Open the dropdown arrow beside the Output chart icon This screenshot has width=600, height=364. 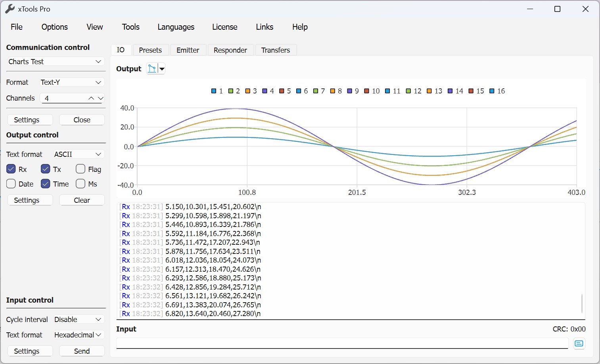click(x=162, y=69)
